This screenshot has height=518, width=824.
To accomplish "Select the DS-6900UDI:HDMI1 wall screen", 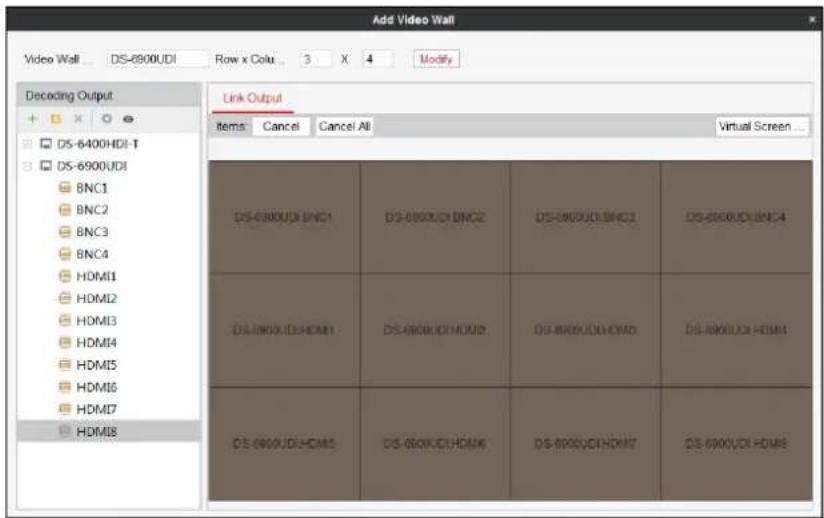I will [284, 330].
